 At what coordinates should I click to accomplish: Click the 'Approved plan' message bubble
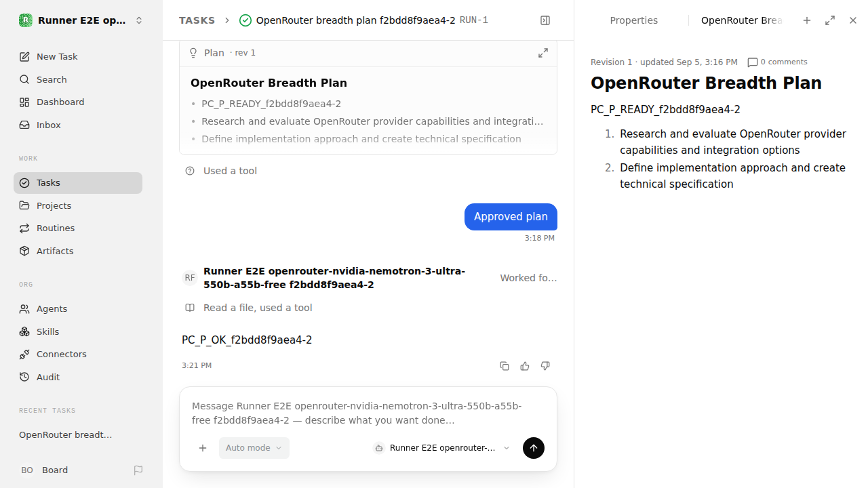point(511,217)
